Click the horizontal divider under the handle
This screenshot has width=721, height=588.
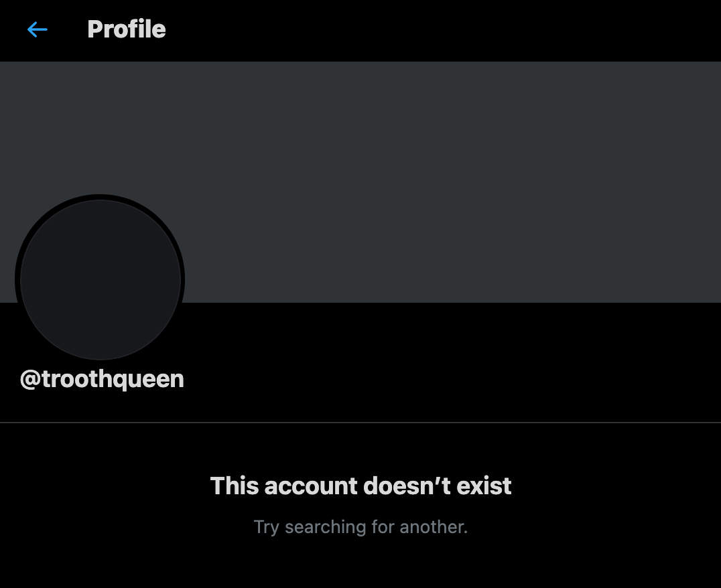click(x=360, y=422)
